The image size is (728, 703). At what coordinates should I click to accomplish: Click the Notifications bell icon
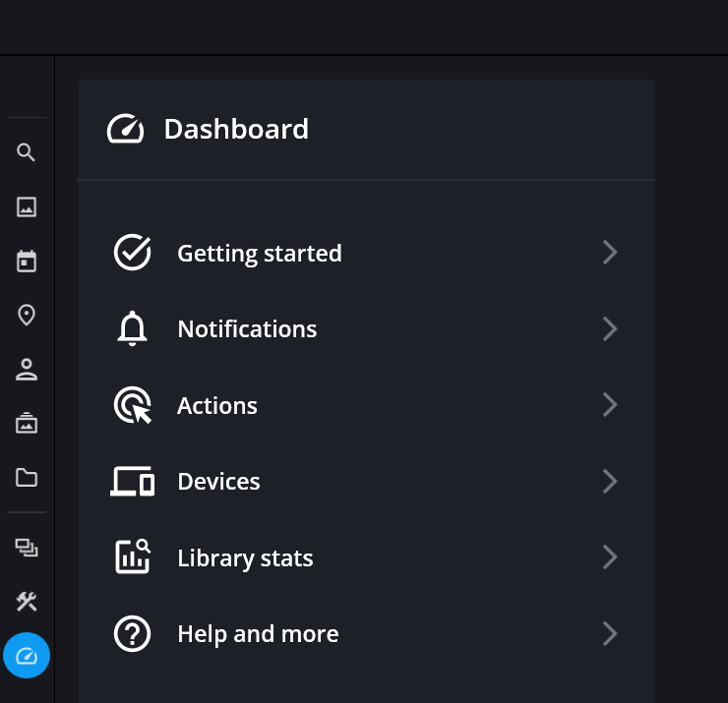tap(133, 329)
